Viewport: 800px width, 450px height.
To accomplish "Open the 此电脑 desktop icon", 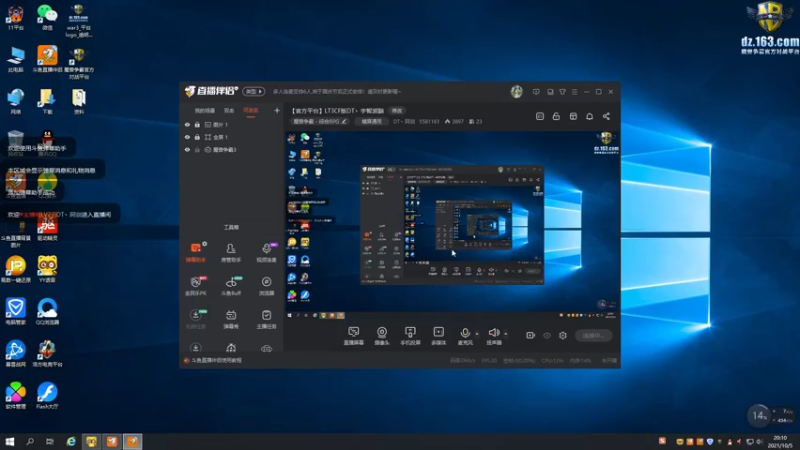I will pos(16,59).
